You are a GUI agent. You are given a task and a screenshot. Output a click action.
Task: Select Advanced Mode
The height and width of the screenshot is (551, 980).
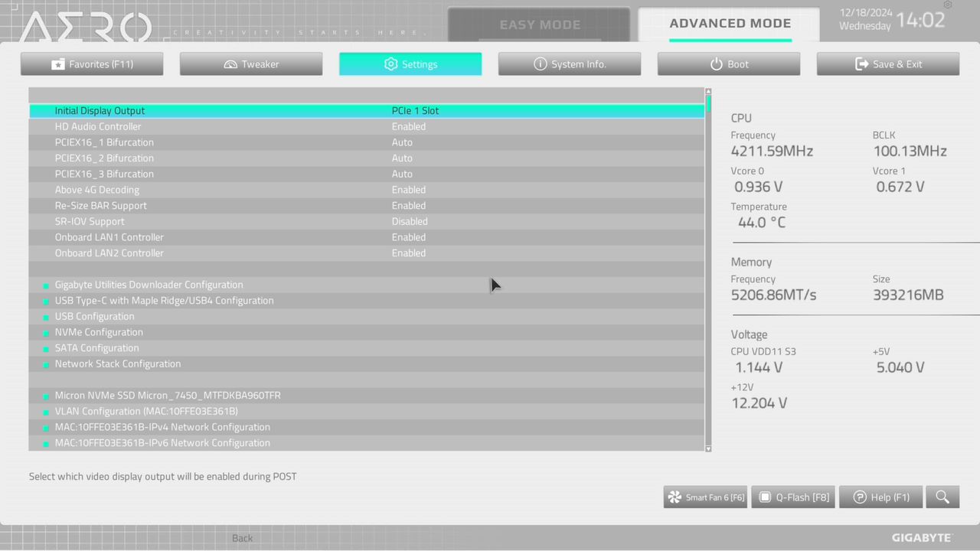730,24
